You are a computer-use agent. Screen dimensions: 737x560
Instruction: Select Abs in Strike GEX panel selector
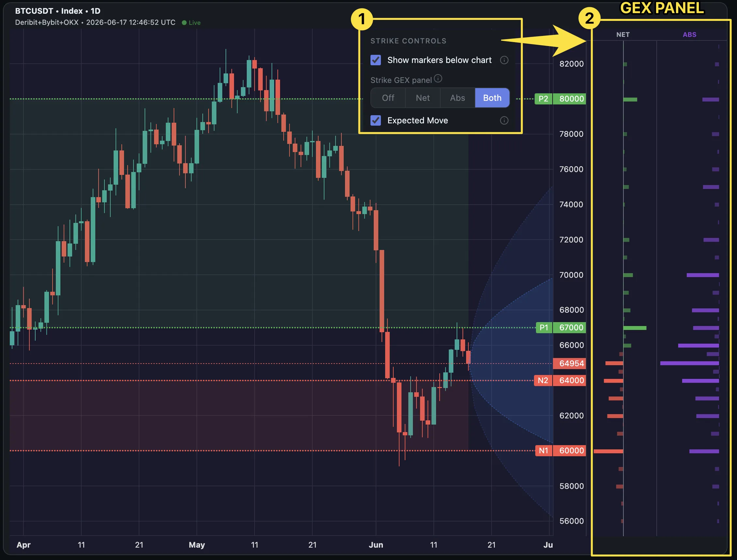point(457,98)
